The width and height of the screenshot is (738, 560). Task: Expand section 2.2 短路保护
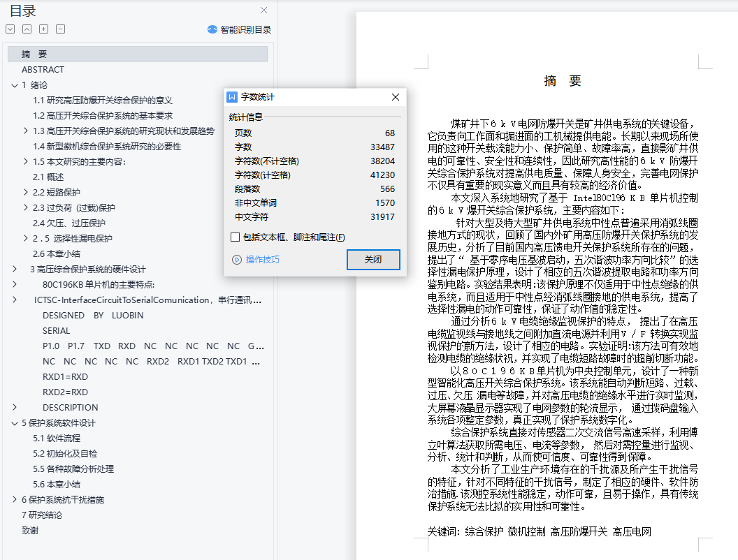click(26, 192)
